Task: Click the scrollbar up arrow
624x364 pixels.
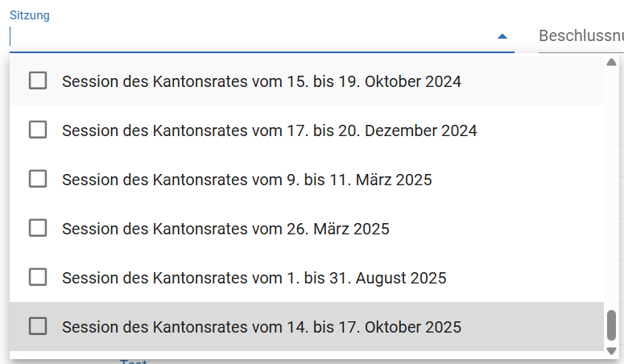Action: click(611, 62)
